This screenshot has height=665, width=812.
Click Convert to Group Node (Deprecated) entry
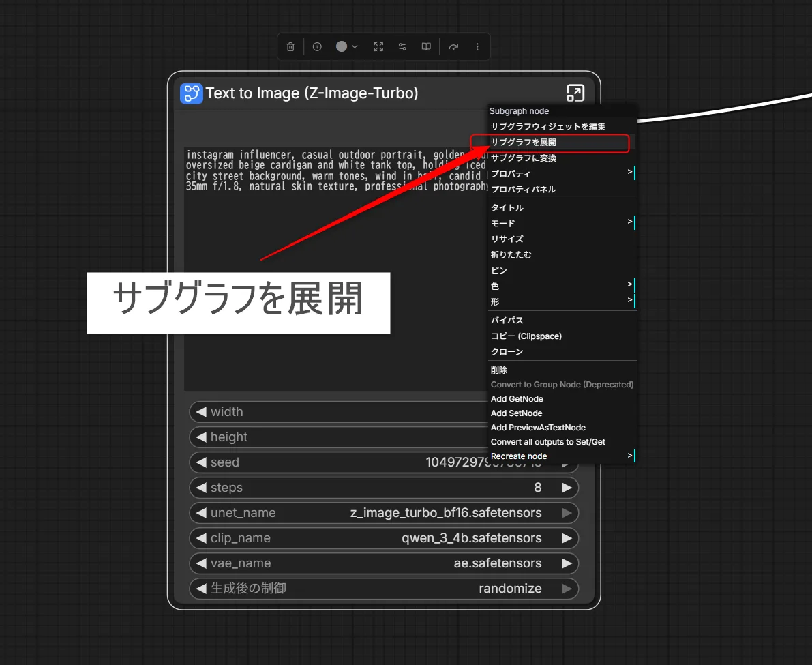(x=562, y=384)
